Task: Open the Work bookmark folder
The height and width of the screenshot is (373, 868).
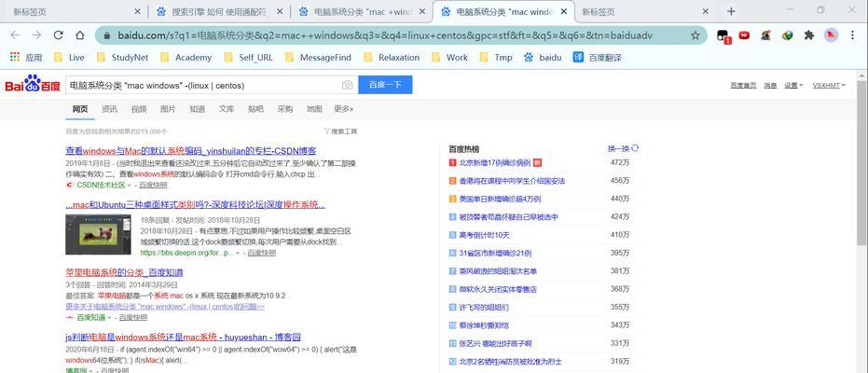Action: click(449, 57)
